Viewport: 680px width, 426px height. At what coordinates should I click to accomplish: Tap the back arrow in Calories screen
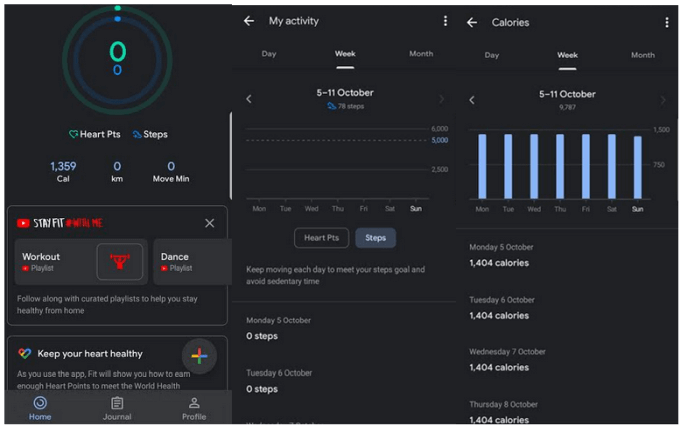[472, 22]
